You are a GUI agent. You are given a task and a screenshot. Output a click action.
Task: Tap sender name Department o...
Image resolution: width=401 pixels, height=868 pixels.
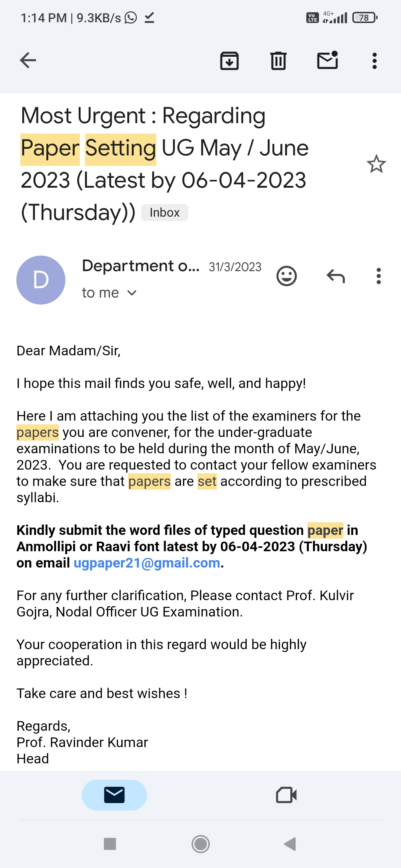(141, 266)
